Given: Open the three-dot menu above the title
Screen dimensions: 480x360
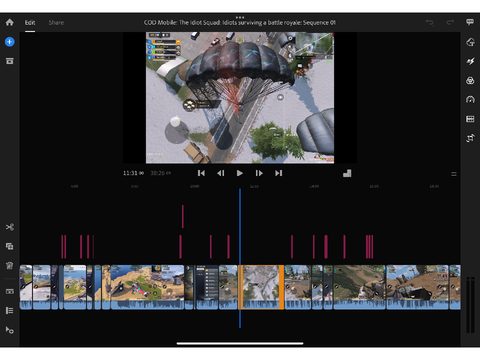Looking at the screenshot, I should pyautogui.click(x=240, y=17).
